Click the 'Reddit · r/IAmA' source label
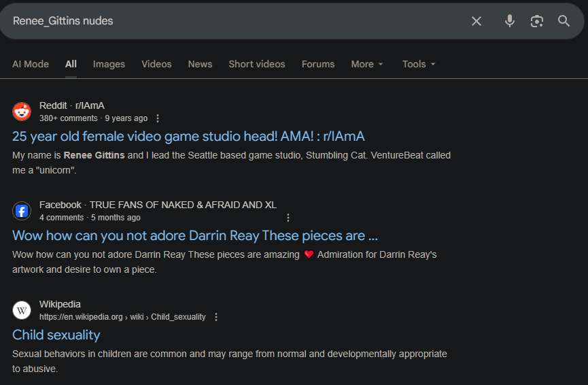 (x=72, y=106)
